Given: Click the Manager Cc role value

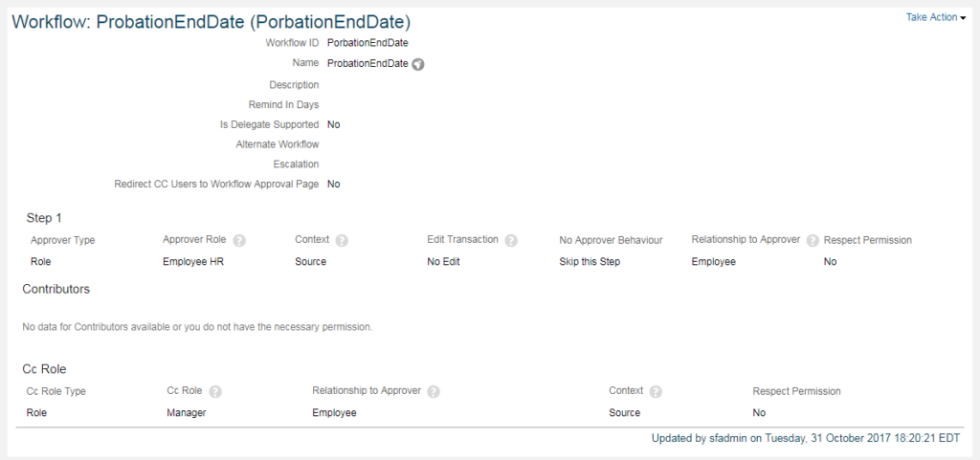Looking at the screenshot, I should click(187, 412).
